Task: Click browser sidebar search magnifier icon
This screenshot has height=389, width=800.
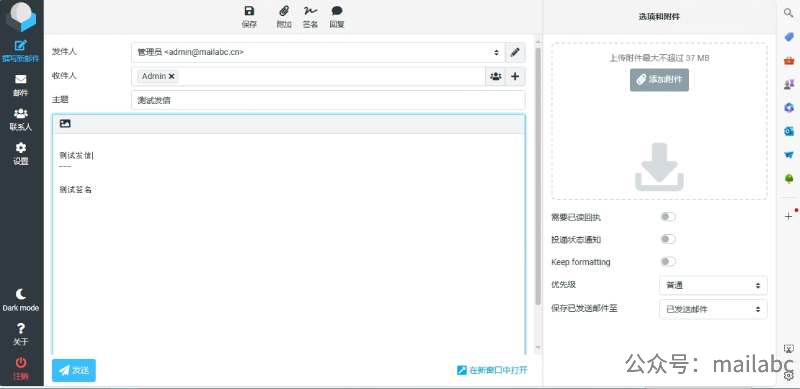Action: pyautogui.click(x=789, y=13)
